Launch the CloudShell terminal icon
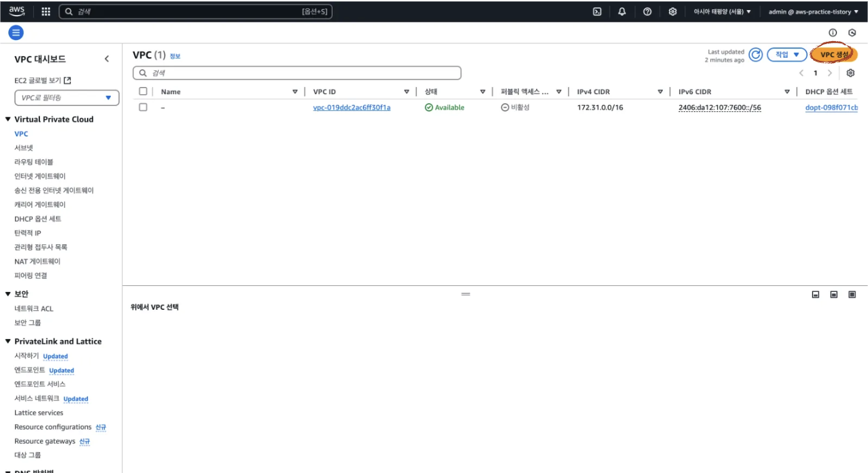Viewport: 868px width, 473px height. [596, 11]
